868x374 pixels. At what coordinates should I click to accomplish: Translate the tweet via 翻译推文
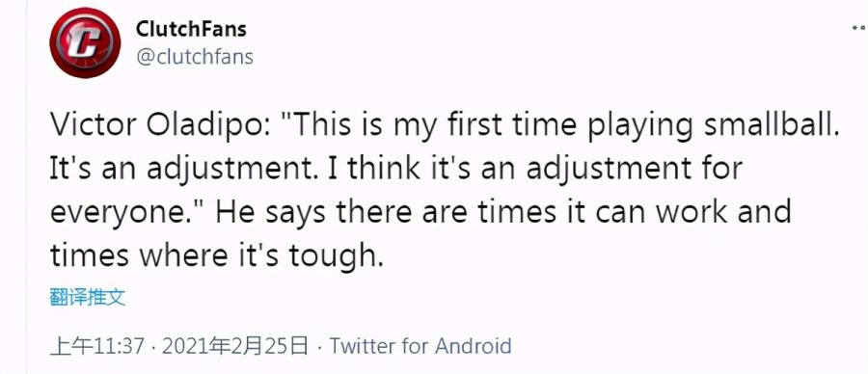[x=88, y=297]
